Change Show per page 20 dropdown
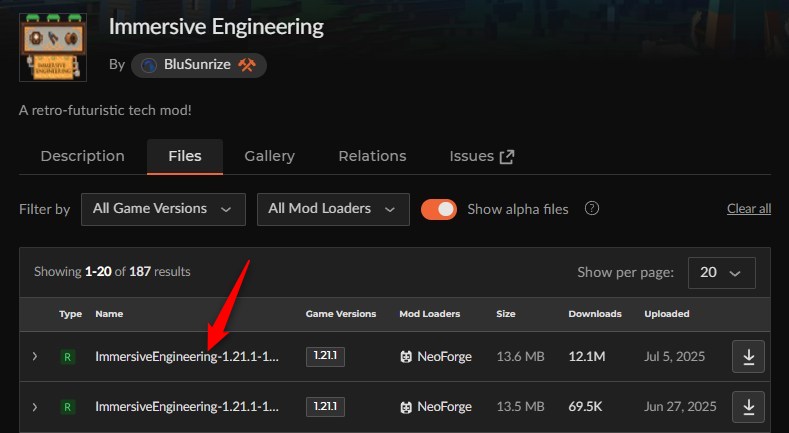Image resolution: width=789 pixels, height=433 pixels. point(722,273)
